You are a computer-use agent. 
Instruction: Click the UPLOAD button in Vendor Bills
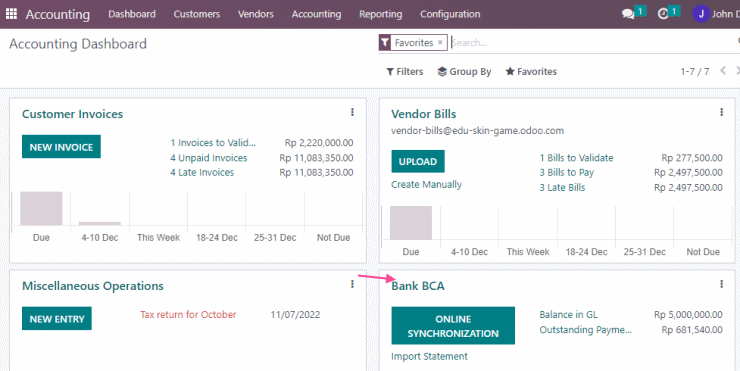pos(418,161)
